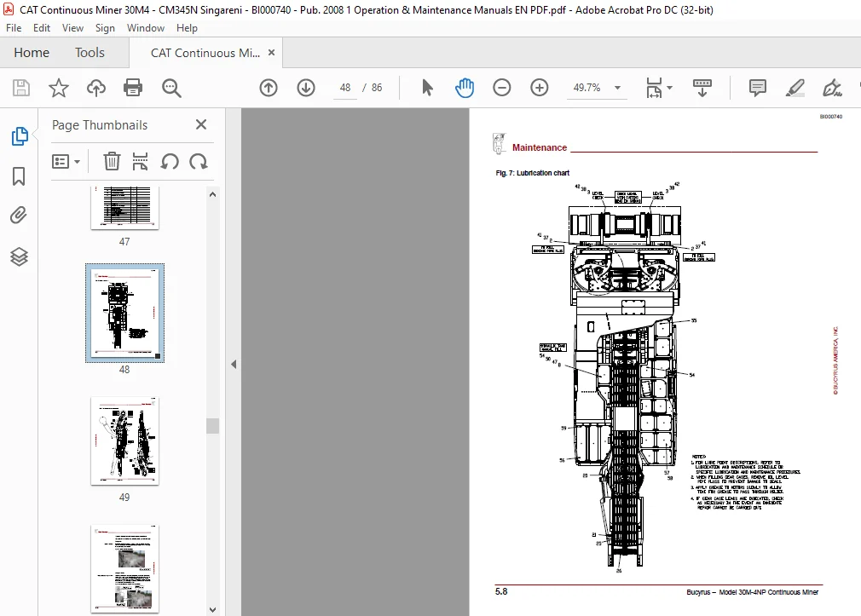The width and height of the screenshot is (861, 616).
Task: Open the Sign menu
Action: pos(105,28)
